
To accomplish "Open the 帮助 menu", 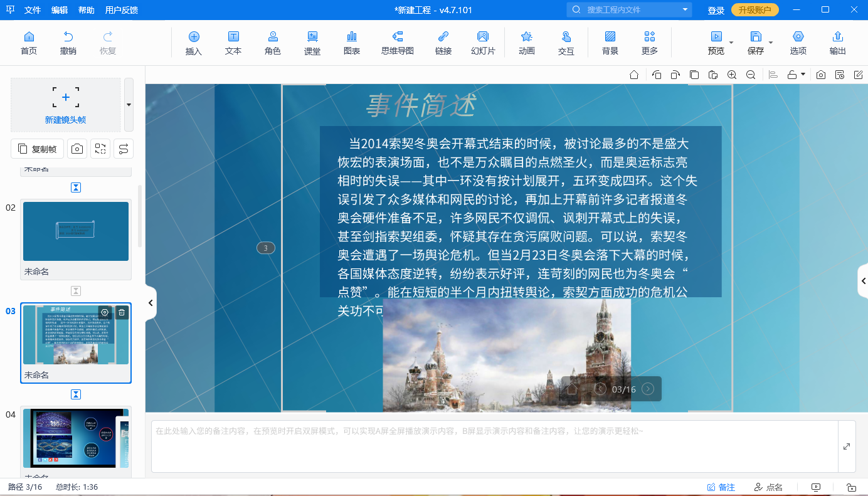I will 87,10.
